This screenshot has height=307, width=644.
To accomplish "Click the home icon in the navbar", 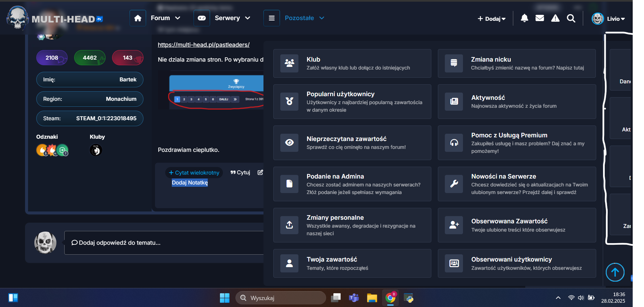I will pyautogui.click(x=138, y=18).
